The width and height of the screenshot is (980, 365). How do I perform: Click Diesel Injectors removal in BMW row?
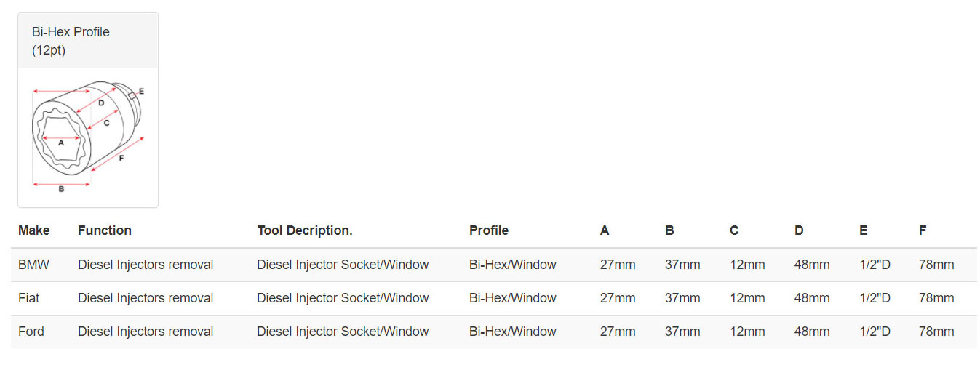(146, 265)
